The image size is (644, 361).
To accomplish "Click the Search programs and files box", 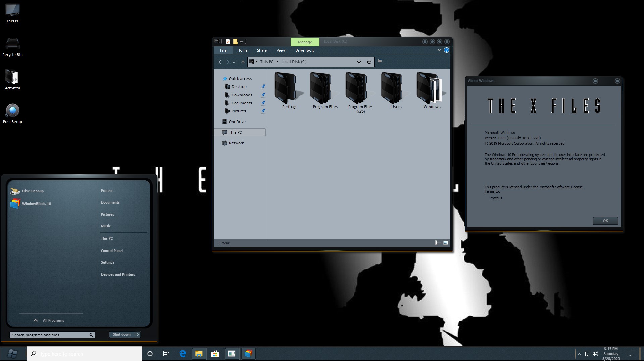I will (x=52, y=335).
